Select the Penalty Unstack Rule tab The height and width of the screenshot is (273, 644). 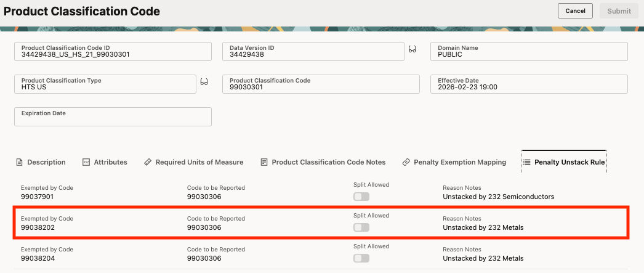564,162
